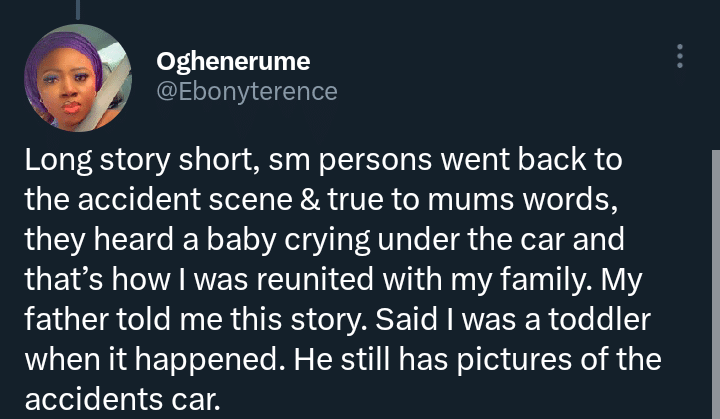The image size is (720, 419).
Task: Open the three-dot more options menu
Action: click(x=680, y=56)
